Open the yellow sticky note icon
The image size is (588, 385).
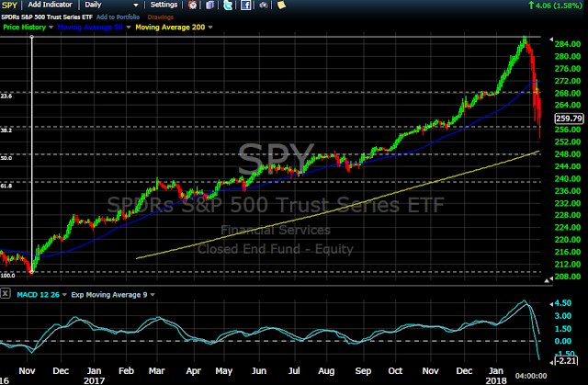click(281, 5)
